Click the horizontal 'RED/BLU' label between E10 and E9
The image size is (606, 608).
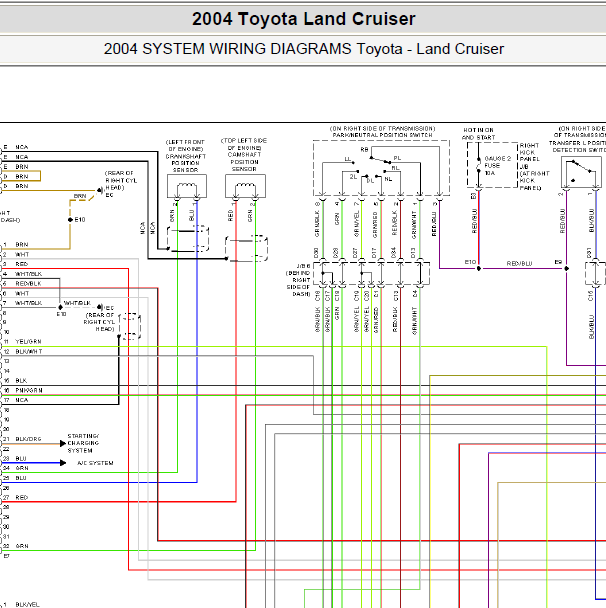click(519, 263)
